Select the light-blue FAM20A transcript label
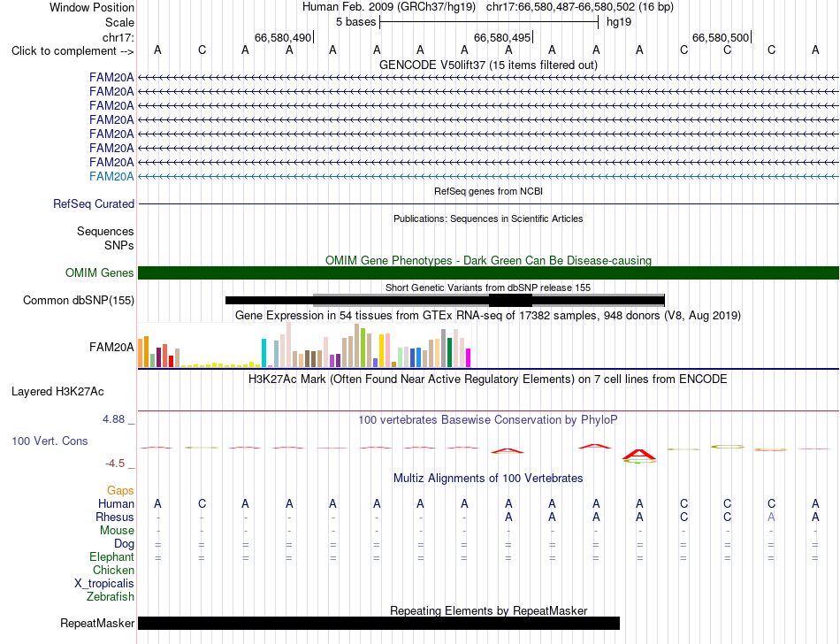Screen dimensions: 840x644 (x=111, y=176)
